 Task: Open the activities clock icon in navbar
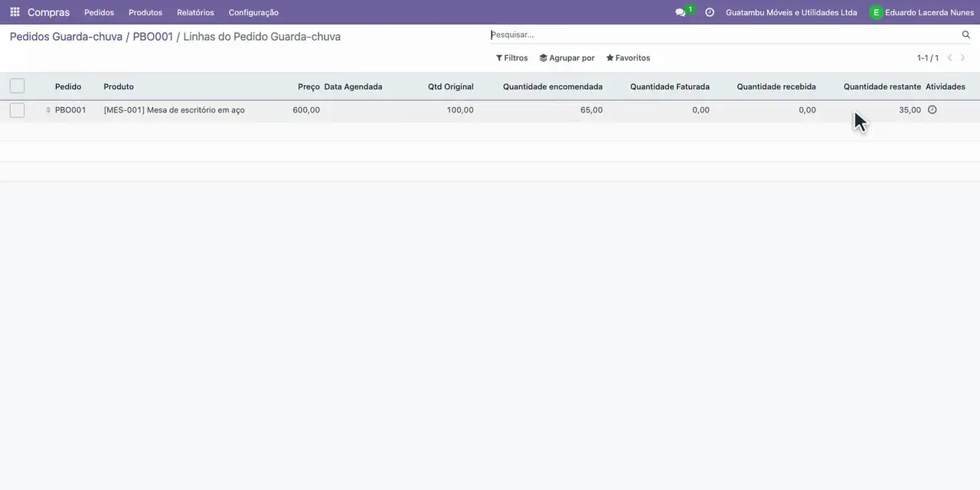pos(710,12)
